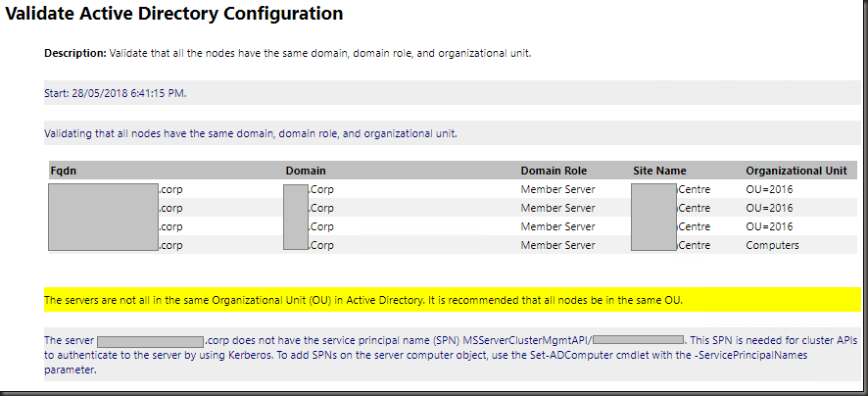Click the bold Description label

pos(75,53)
